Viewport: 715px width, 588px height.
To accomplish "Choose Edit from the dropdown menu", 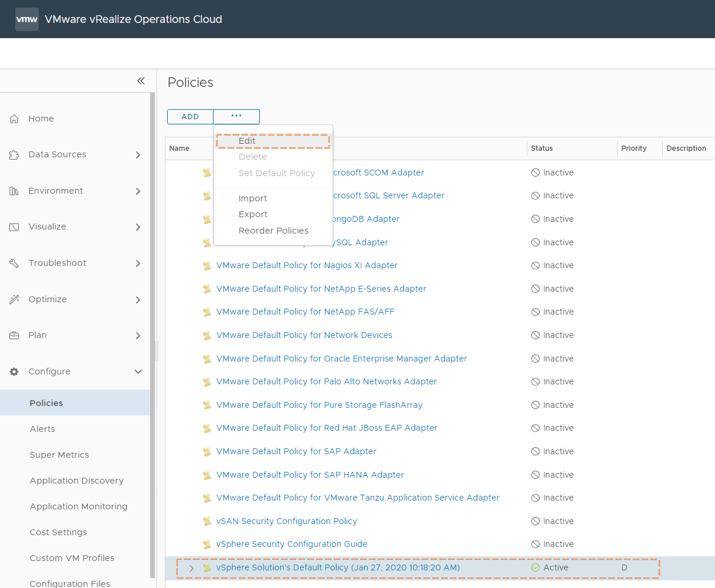I will (x=273, y=141).
